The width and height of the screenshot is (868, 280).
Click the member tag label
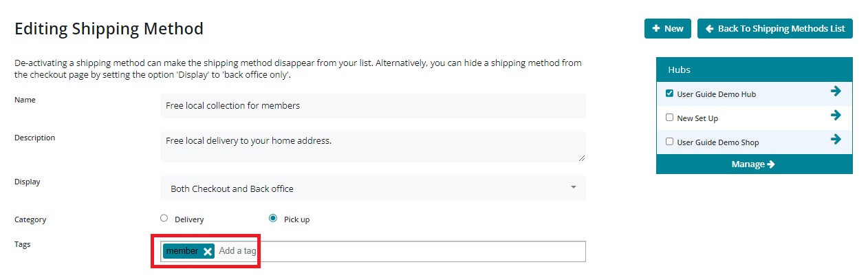point(182,251)
